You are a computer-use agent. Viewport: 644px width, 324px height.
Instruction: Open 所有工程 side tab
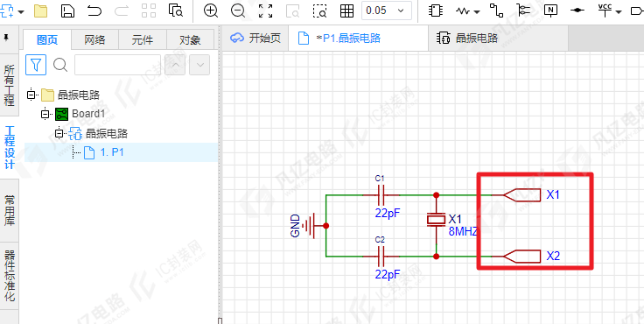[x=10, y=85]
